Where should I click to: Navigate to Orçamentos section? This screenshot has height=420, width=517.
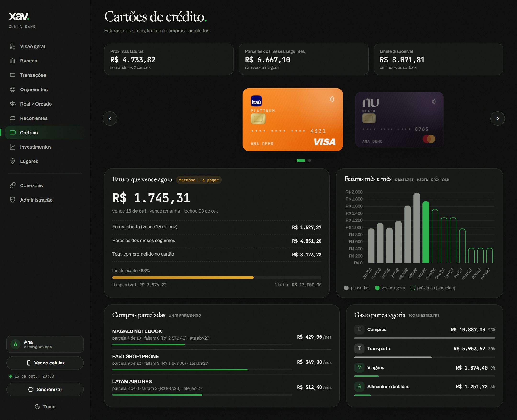45,89
